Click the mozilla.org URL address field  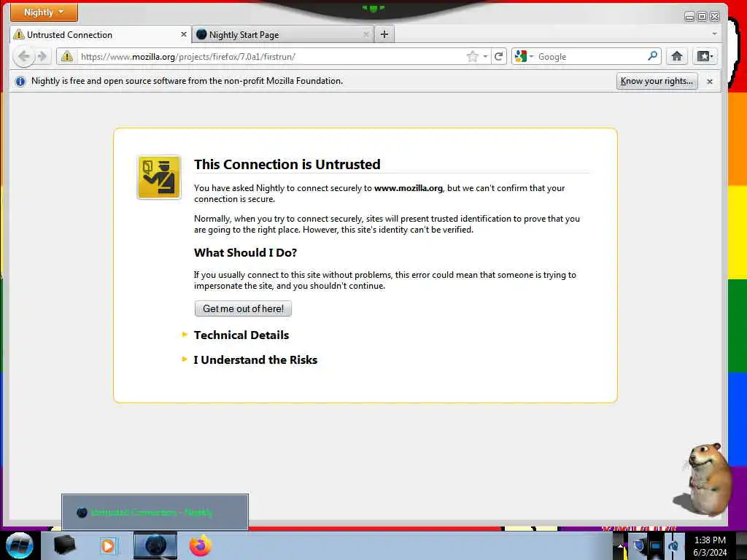tap(271, 57)
